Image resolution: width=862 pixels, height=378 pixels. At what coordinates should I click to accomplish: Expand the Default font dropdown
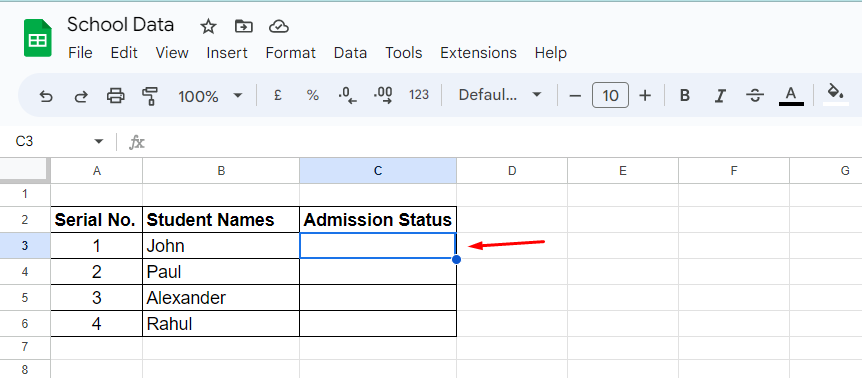(500, 95)
